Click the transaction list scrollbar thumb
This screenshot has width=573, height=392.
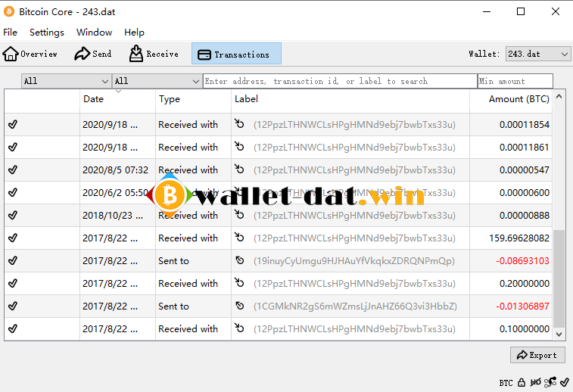pyautogui.click(x=559, y=278)
